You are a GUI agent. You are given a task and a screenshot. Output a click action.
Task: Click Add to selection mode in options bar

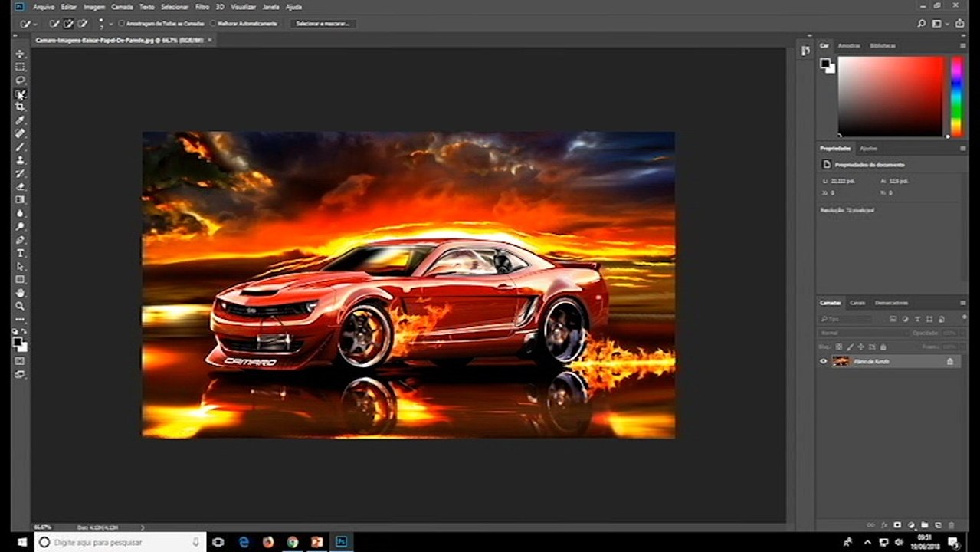[x=68, y=24]
